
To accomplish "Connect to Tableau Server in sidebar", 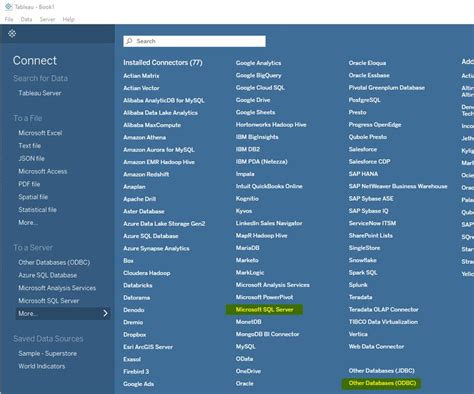I will pos(40,93).
